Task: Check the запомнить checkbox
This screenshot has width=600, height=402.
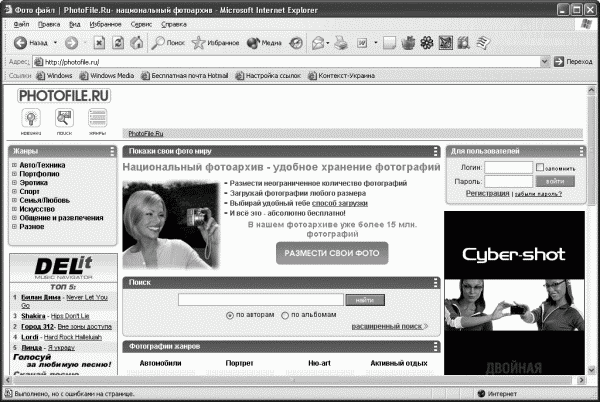Action: (540, 167)
